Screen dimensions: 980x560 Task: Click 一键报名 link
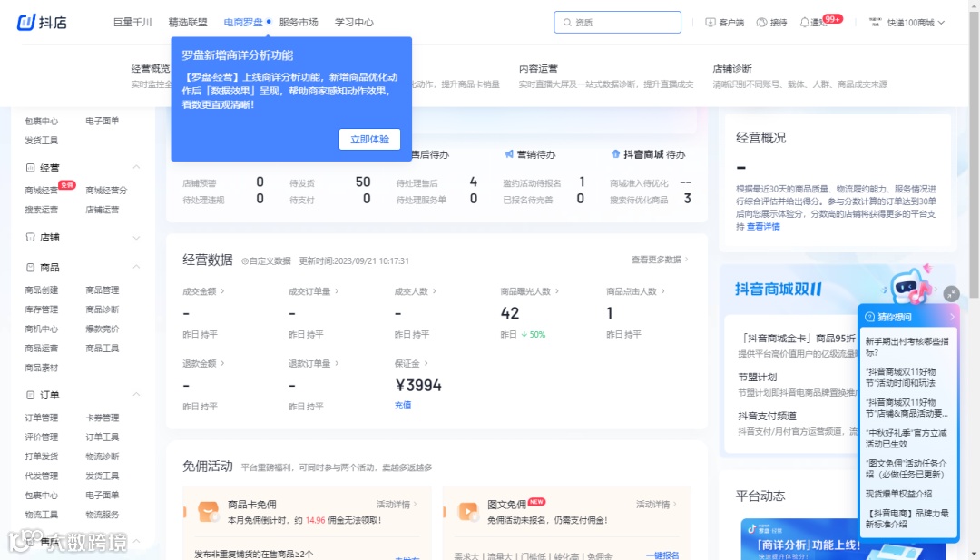coord(662,555)
